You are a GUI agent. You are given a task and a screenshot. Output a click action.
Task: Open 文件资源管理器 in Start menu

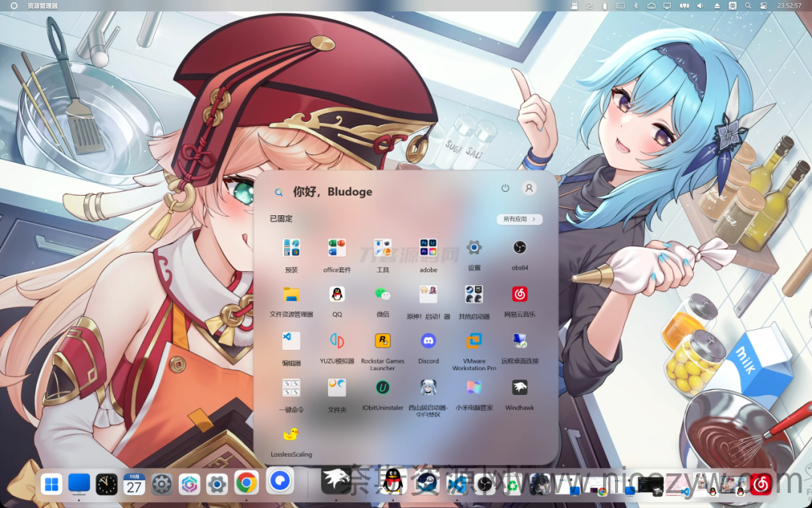pyautogui.click(x=292, y=294)
